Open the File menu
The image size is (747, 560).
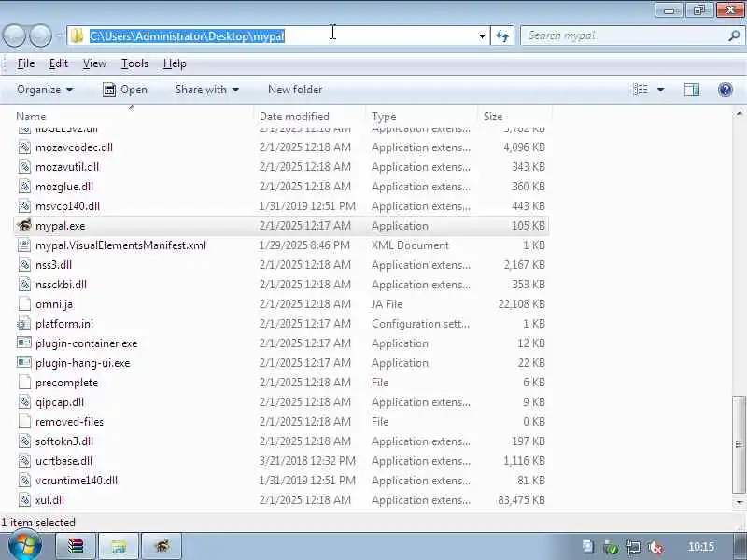point(26,63)
